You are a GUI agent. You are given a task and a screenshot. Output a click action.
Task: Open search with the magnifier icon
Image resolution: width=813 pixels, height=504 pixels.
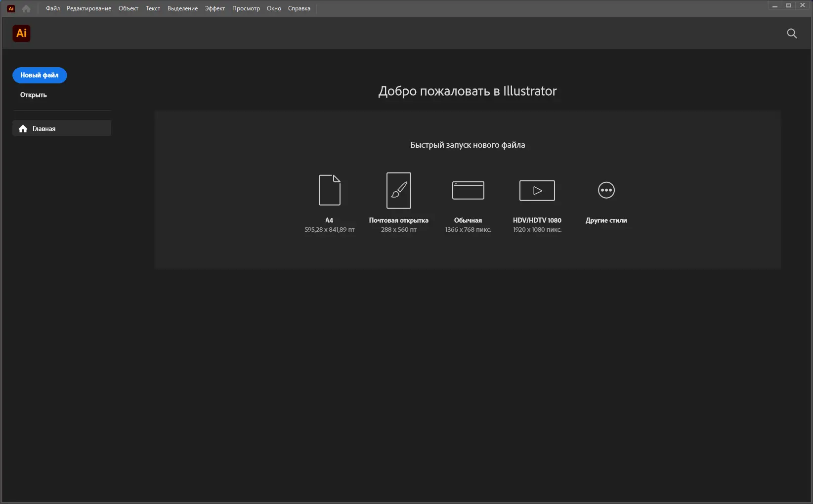[x=791, y=34]
